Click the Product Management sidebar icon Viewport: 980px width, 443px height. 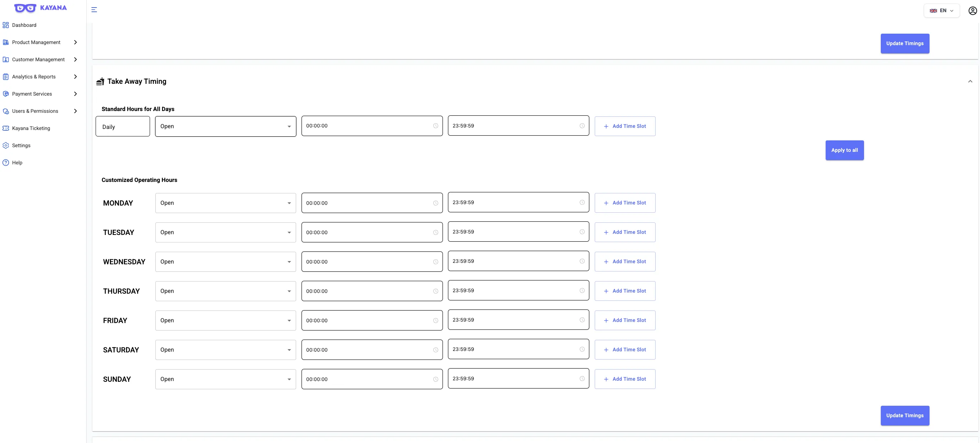click(x=6, y=42)
